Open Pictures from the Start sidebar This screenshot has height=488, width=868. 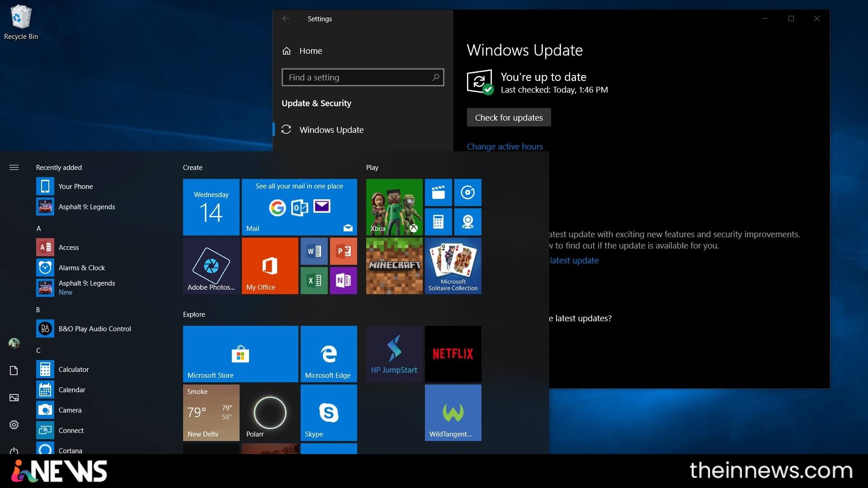click(x=14, y=398)
